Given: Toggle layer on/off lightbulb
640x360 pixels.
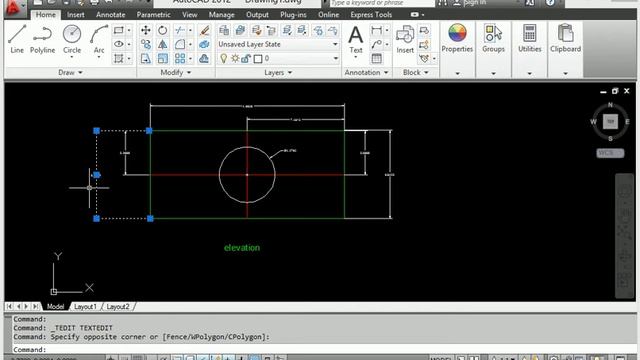Looking at the screenshot, I should [x=224, y=58].
